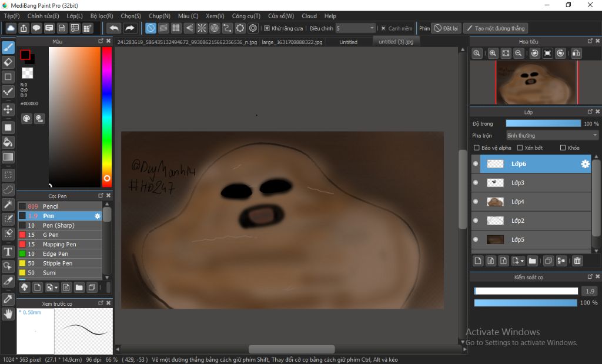Viewport: 602px width, 364px height.
Task: Open the color palette icon
Action: [x=26, y=119]
